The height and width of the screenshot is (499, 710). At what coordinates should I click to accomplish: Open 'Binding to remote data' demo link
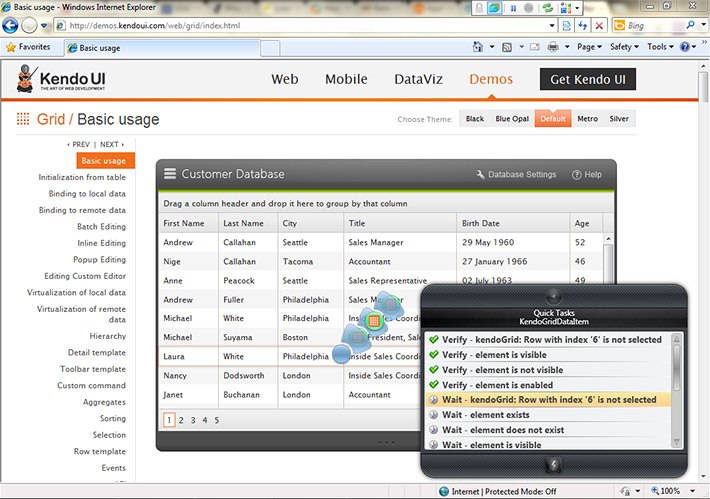82,210
